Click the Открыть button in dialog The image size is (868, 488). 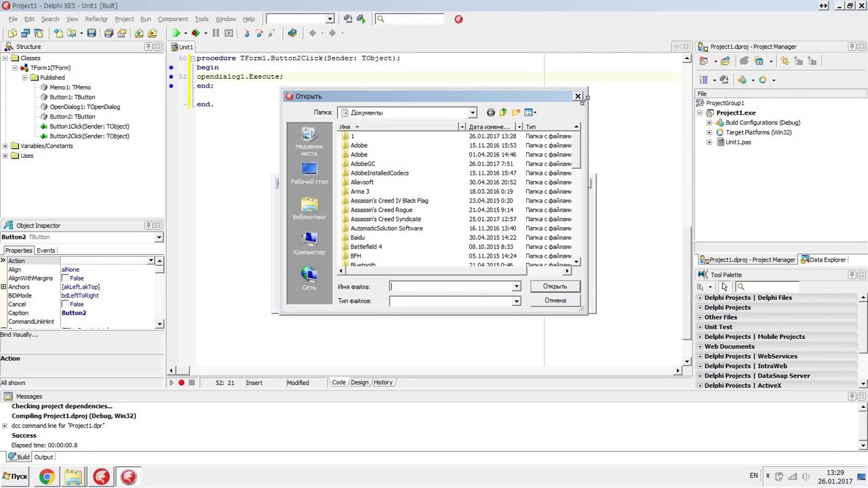coord(555,287)
